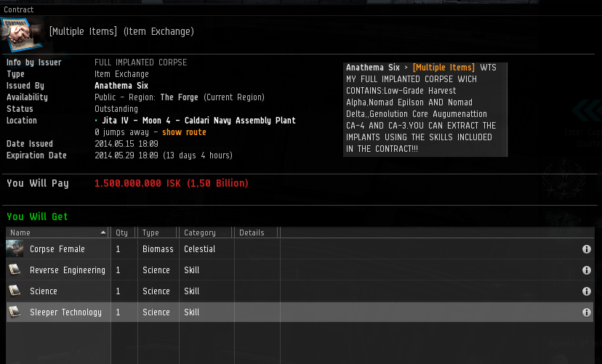The image size is (602, 364).
Task: Select the Sleeper Technology row
Action: pos(300,312)
